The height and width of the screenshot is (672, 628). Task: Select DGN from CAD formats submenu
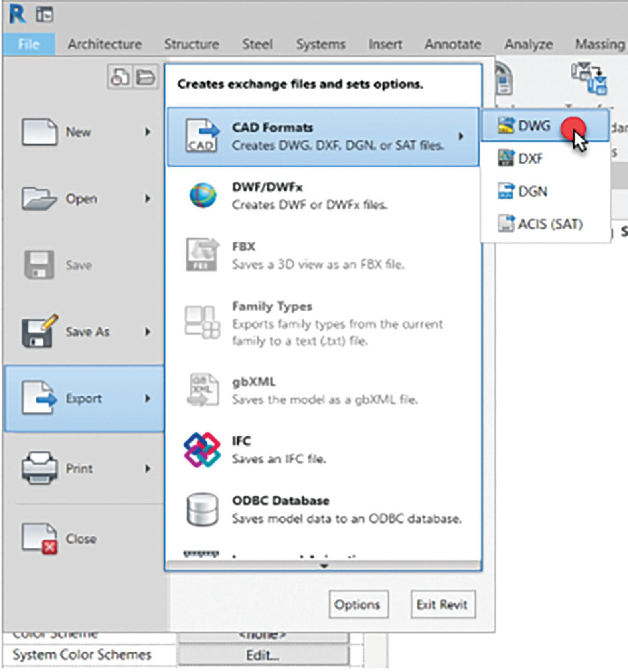(x=545, y=191)
